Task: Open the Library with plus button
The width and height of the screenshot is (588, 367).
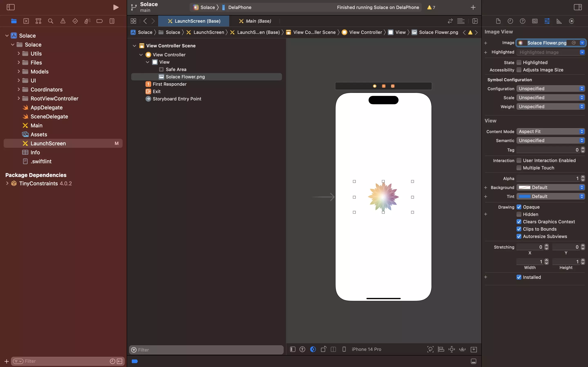Action: coord(473,7)
